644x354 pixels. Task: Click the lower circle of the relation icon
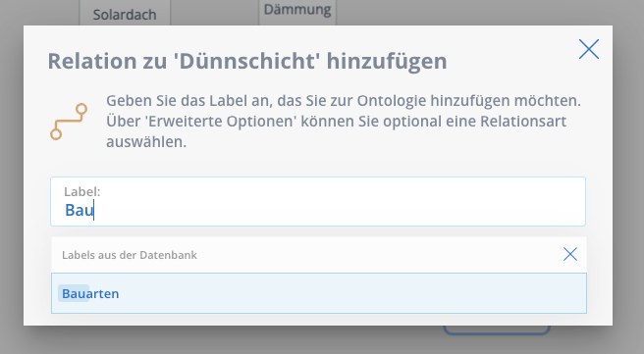tap(56, 134)
